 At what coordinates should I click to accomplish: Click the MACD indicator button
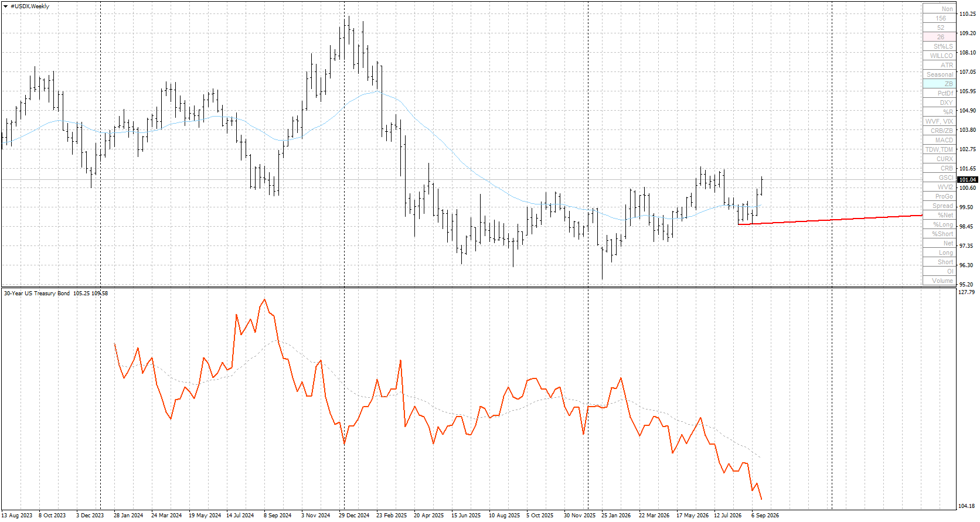click(939, 140)
